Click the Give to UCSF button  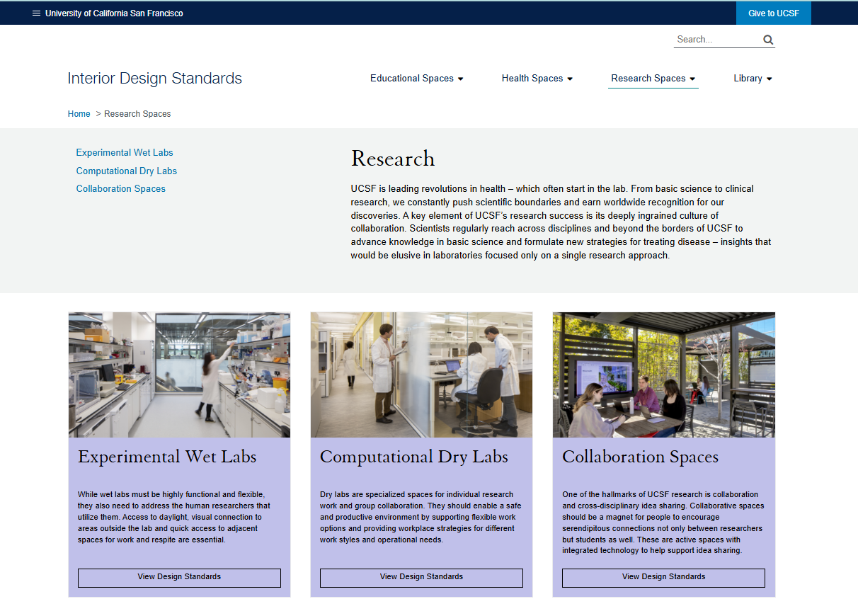tap(774, 13)
